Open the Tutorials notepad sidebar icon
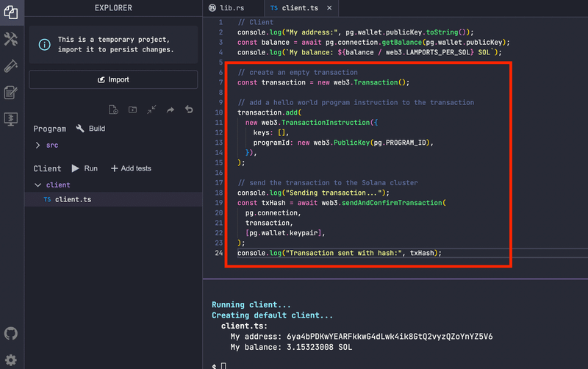The width and height of the screenshot is (588, 369). tap(11, 93)
